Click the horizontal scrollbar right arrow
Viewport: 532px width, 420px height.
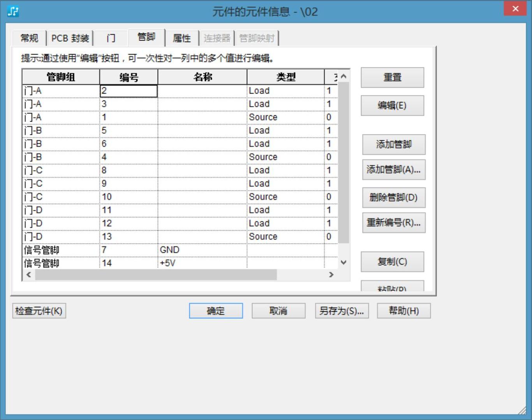(x=331, y=275)
